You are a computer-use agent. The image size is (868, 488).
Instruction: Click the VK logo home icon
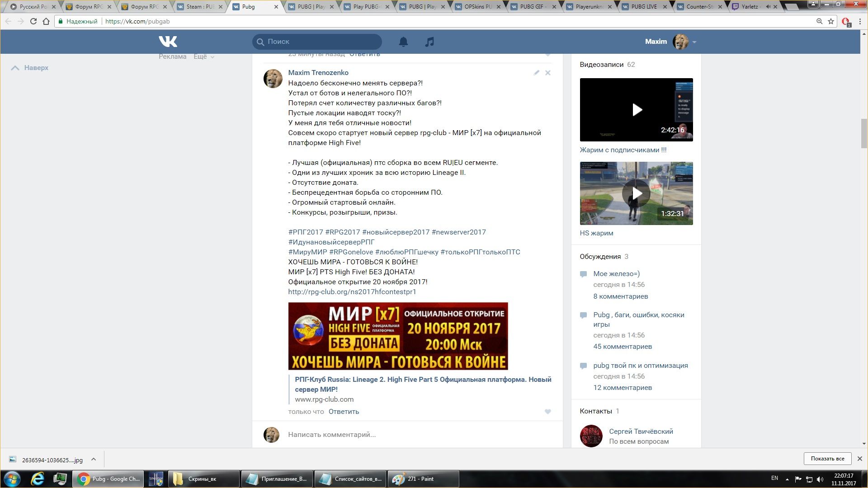168,42
